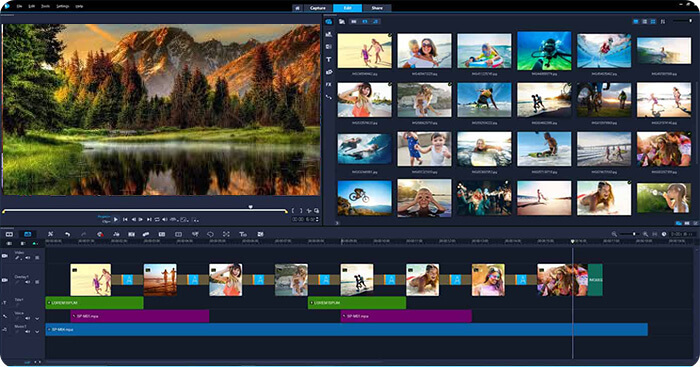Open the Path library icon
Image resolution: width=700 pixels, height=367 pixels.
tap(329, 97)
